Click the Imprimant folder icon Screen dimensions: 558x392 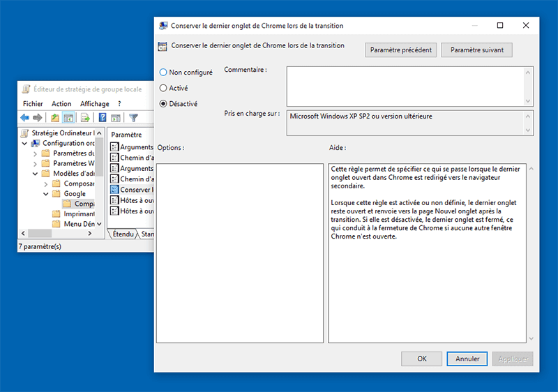tap(56, 213)
